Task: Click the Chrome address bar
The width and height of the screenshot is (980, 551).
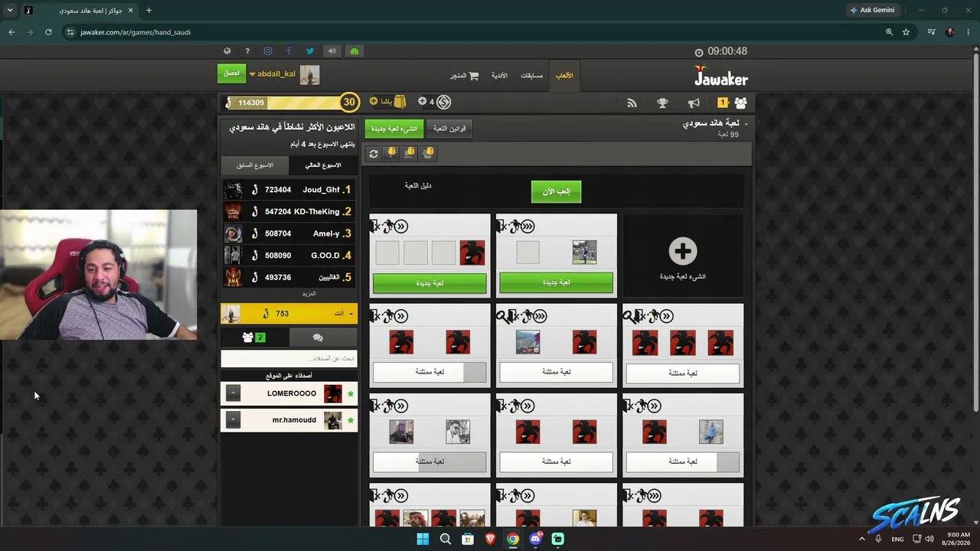Action: [475, 32]
